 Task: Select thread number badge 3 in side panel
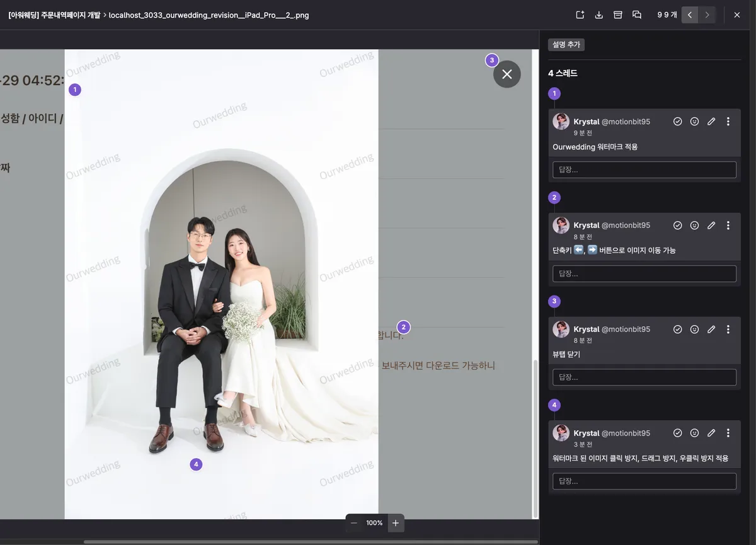click(554, 301)
